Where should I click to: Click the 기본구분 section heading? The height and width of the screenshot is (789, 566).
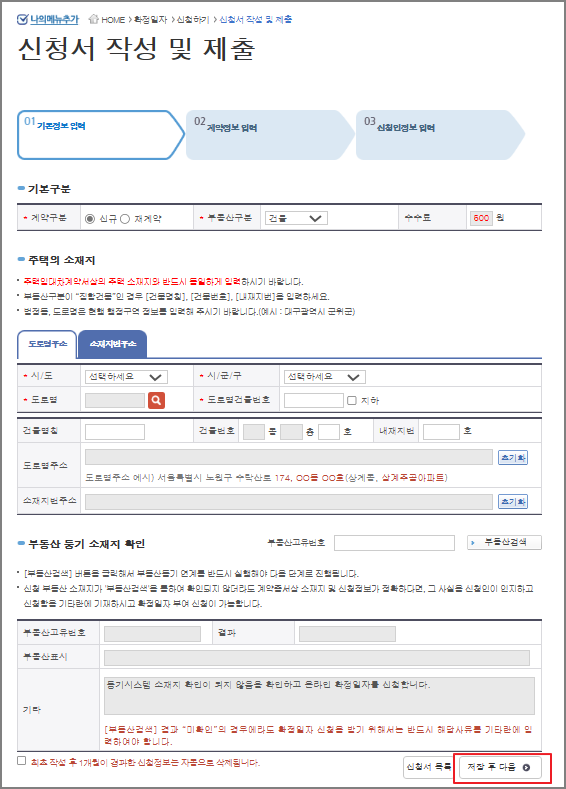pos(49,189)
